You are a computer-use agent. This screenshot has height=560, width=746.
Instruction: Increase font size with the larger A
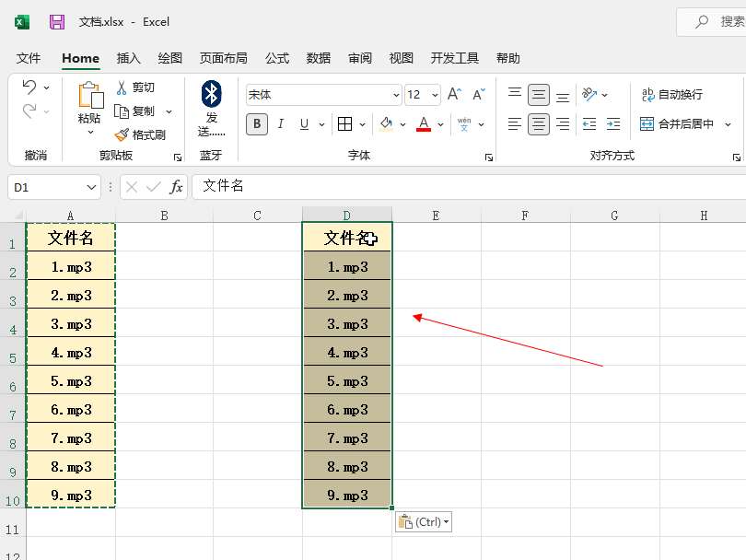pyautogui.click(x=454, y=94)
